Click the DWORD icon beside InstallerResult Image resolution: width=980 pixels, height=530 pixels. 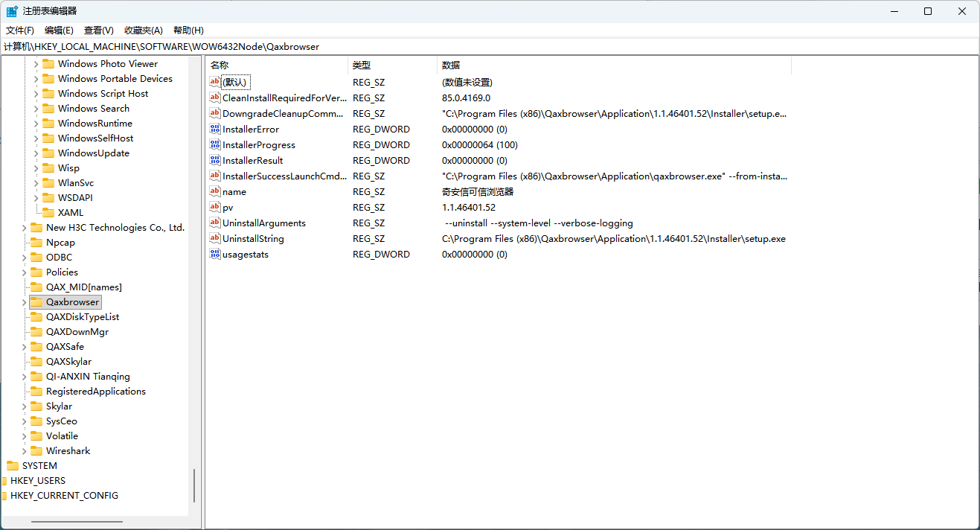216,161
